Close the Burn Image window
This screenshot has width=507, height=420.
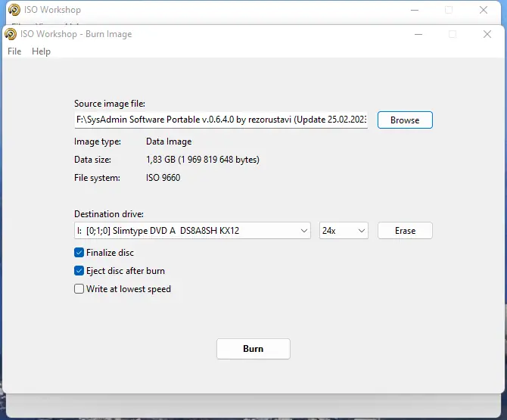[x=487, y=34]
